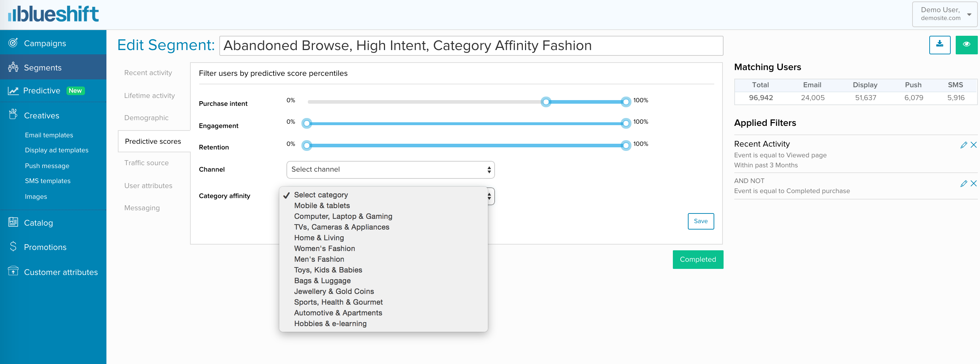Delete the AND NOT Completed purchase filter
The width and height of the screenshot is (980, 364).
[974, 183]
